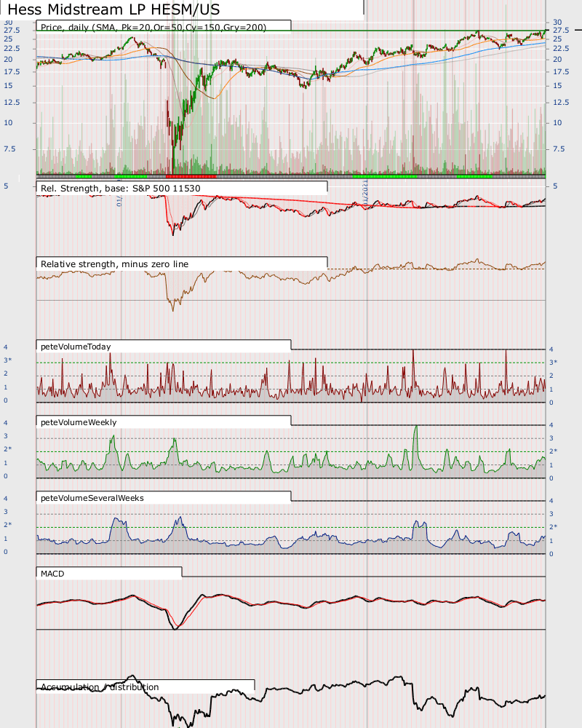582x728 pixels.
Task: Click the 'Accumulation / distribution' panel label
Action: [100, 687]
